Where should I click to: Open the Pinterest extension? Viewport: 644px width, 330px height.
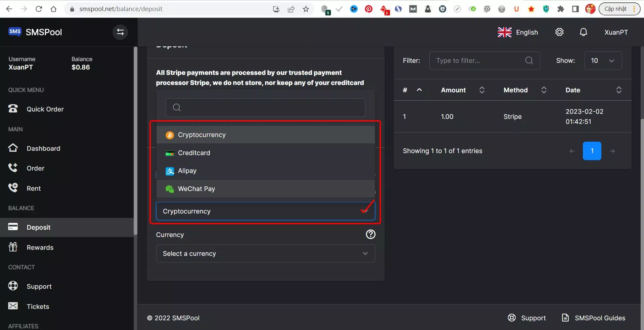(x=369, y=9)
